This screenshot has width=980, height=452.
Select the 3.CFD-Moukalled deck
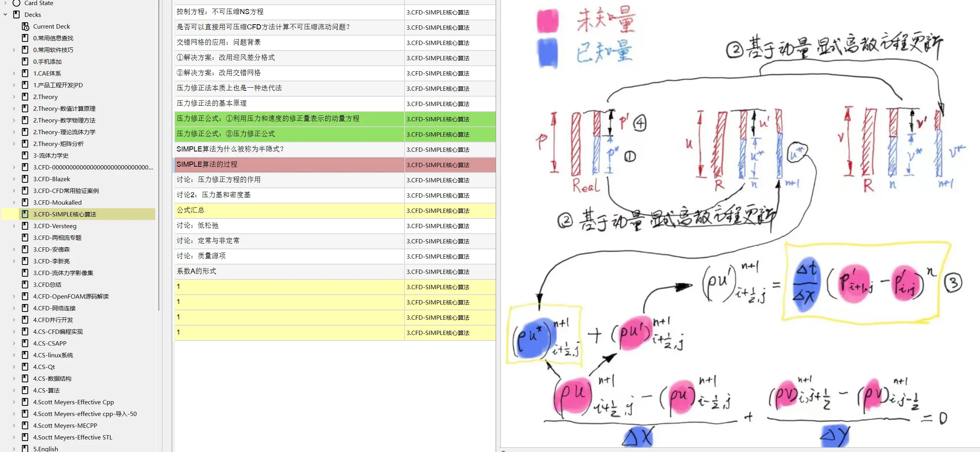pyautogui.click(x=57, y=202)
